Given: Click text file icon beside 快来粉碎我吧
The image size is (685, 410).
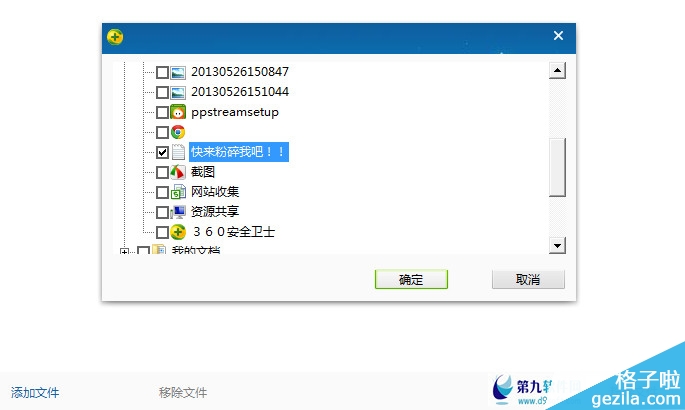Looking at the screenshot, I should [178, 152].
